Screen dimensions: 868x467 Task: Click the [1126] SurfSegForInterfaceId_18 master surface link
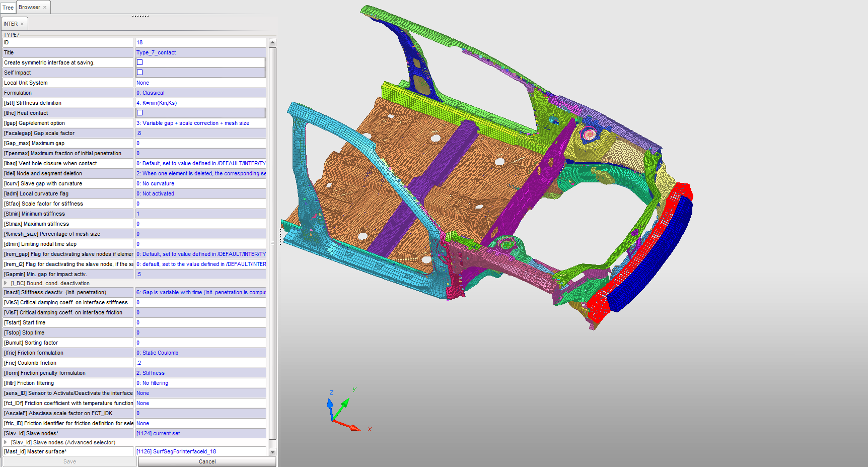pos(200,451)
